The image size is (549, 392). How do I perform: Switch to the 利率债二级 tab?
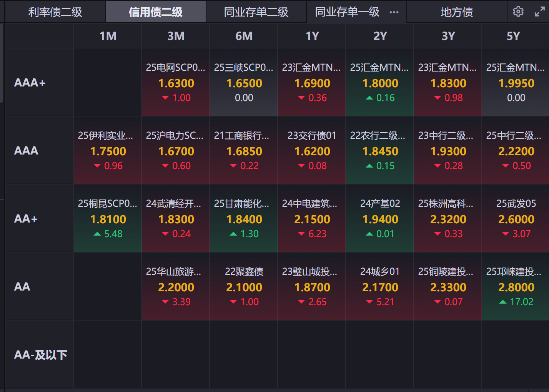click(x=55, y=12)
